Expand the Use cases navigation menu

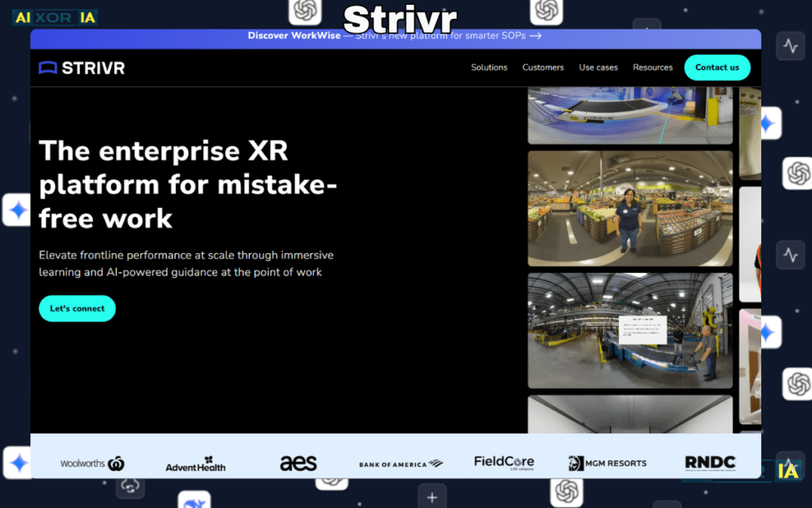point(599,67)
